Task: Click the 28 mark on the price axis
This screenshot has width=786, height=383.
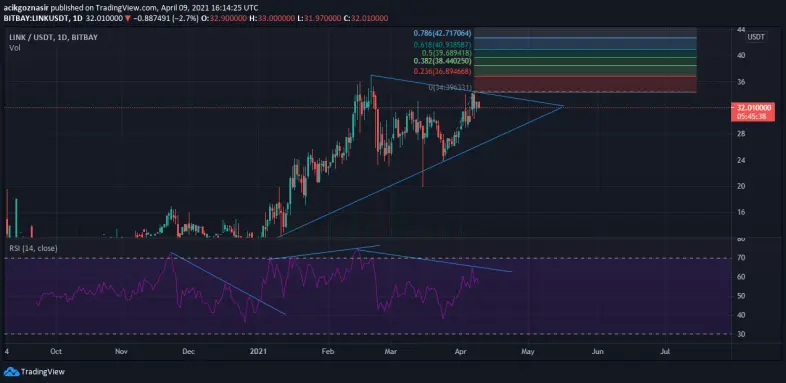Action: click(740, 133)
